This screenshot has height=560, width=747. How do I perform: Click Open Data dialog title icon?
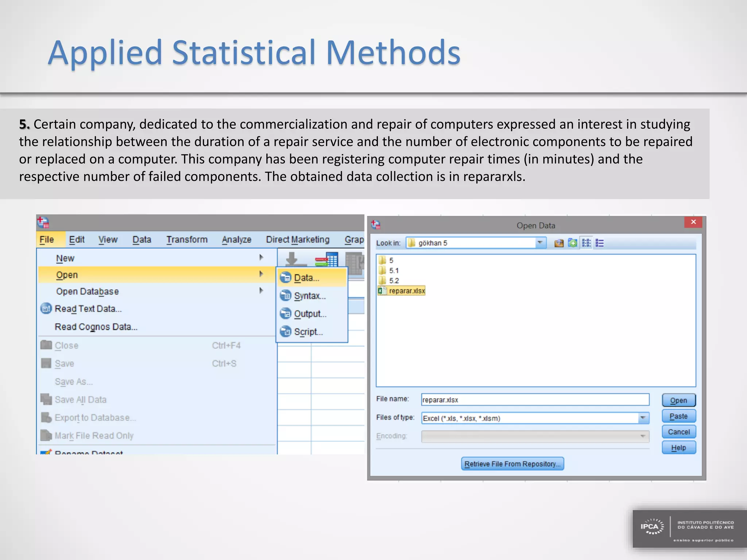376,225
